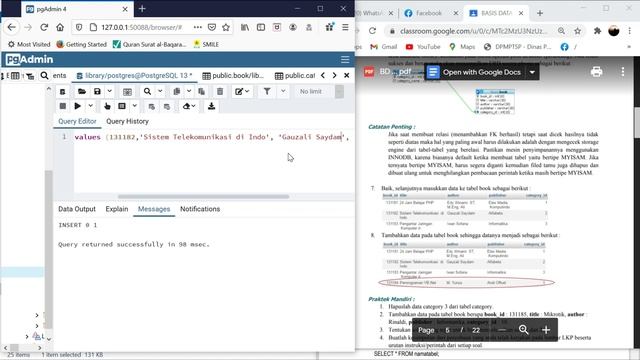Image resolution: width=640 pixels, height=360 pixels.
Task: Click the Rollback icon in query toolbar
Action: [x=167, y=106]
